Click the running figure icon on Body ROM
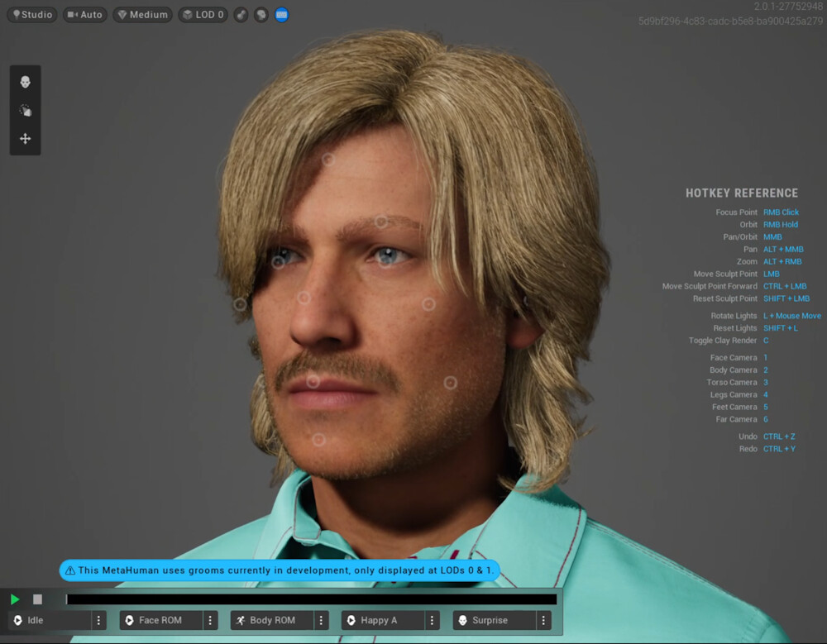 click(x=241, y=619)
